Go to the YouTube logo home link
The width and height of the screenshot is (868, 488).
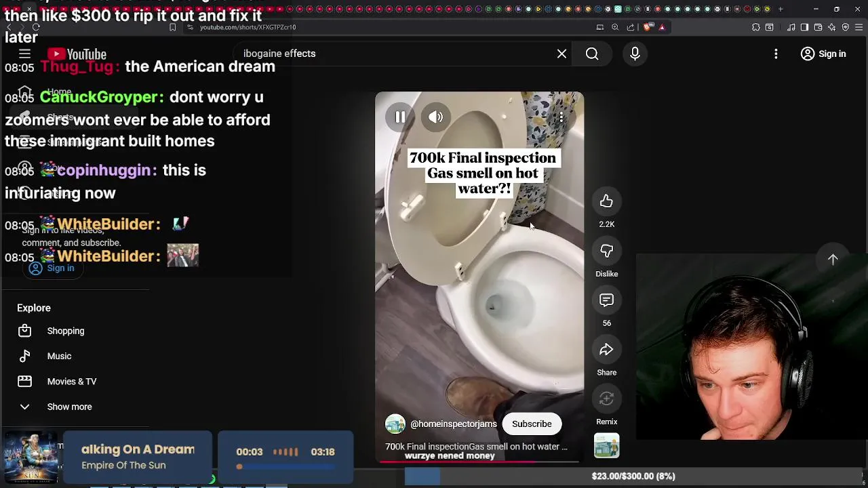pyautogui.click(x=77, y=54)
